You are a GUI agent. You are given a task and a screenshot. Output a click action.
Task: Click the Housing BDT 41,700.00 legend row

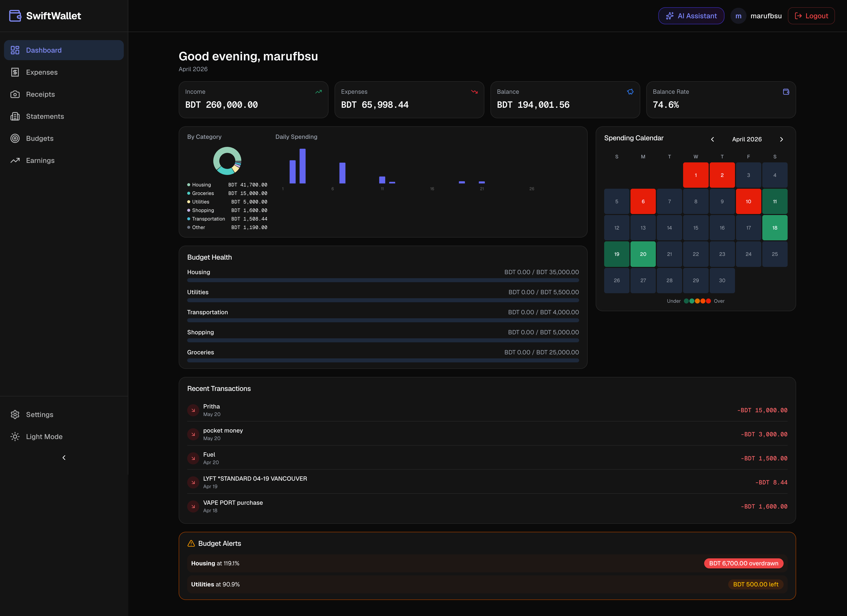click(x=227, y=185)
